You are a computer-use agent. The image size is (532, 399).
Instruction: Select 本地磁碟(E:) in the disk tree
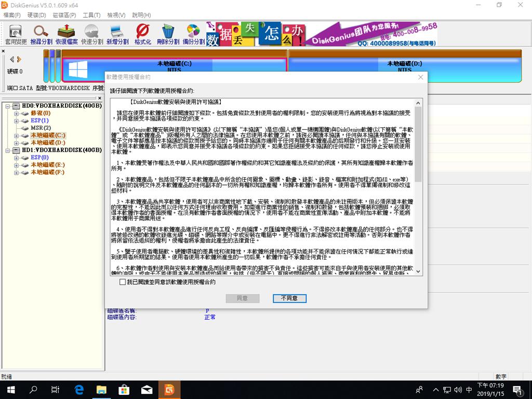click(48, 165)
